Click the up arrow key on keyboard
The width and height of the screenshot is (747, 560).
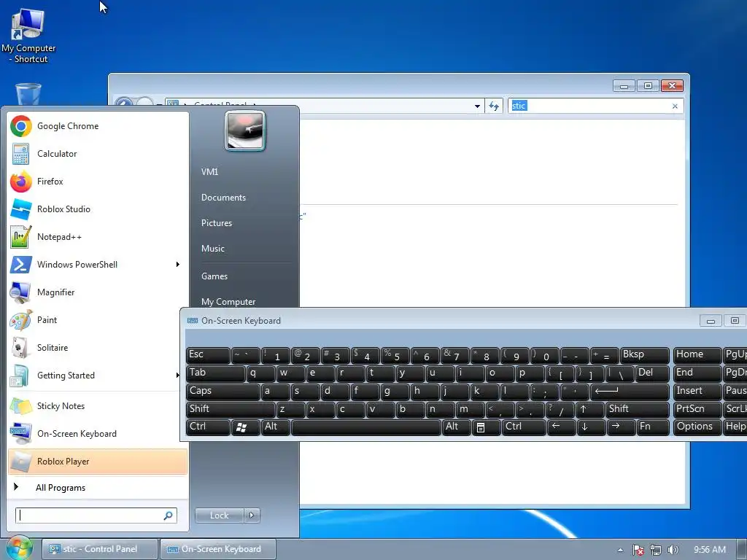589,409
